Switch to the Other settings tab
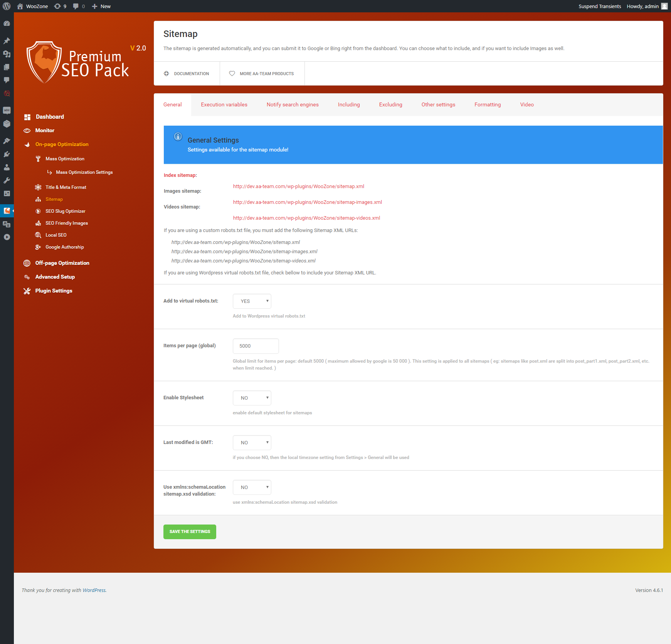Viewport: 671px width, 644px height. click(x=438, y=104)
